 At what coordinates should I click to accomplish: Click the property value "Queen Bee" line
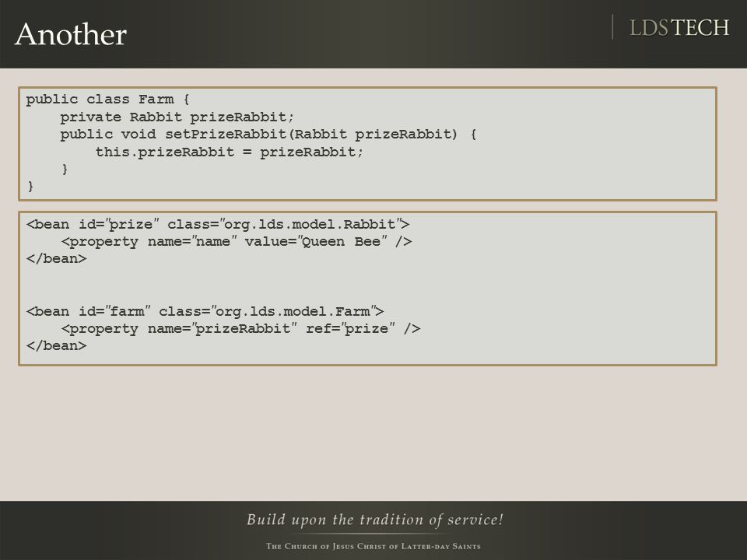tap(237, 241)
